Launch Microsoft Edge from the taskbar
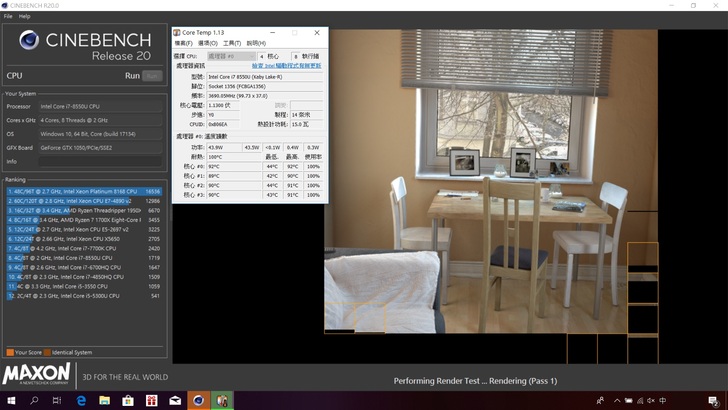The width and height of the screenshot is (728, 410). click(82, 400)
